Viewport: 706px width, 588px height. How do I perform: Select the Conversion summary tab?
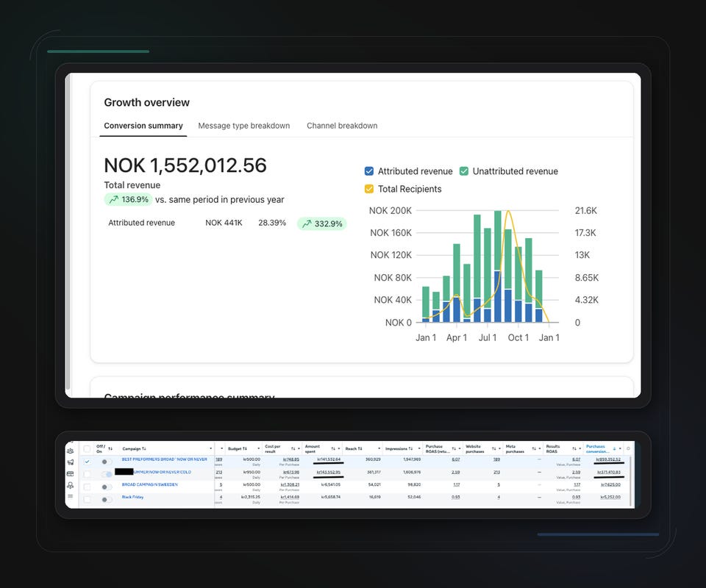pyautogui.click(x=143, y=126)
